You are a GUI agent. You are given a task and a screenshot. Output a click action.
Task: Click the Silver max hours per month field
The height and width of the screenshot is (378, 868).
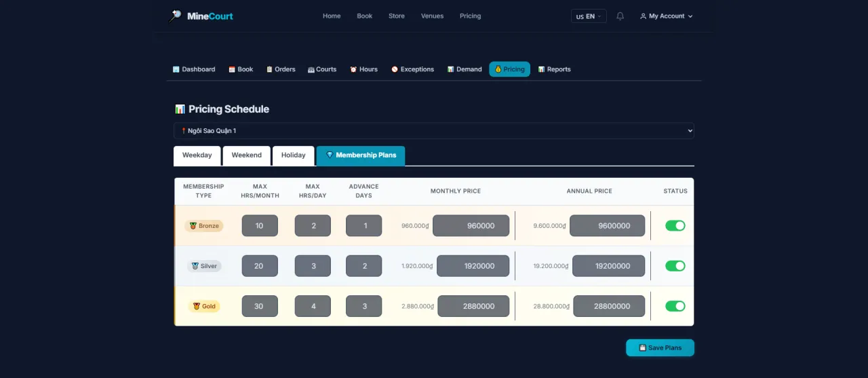260,266
